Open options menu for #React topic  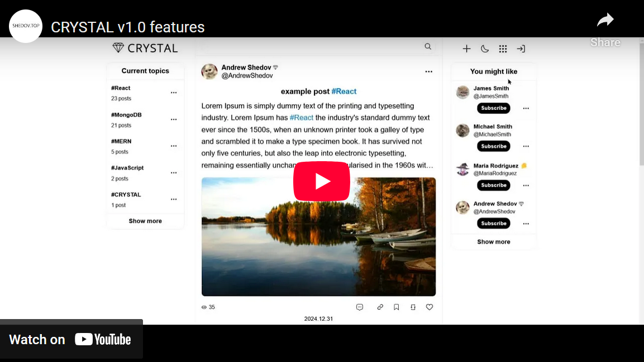174,93
